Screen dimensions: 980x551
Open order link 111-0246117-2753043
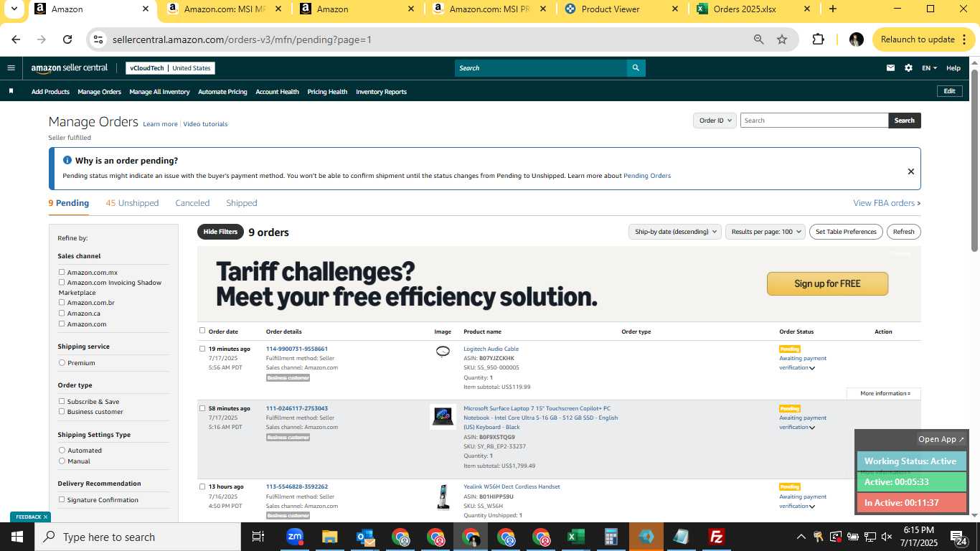[x=297, y=408]
